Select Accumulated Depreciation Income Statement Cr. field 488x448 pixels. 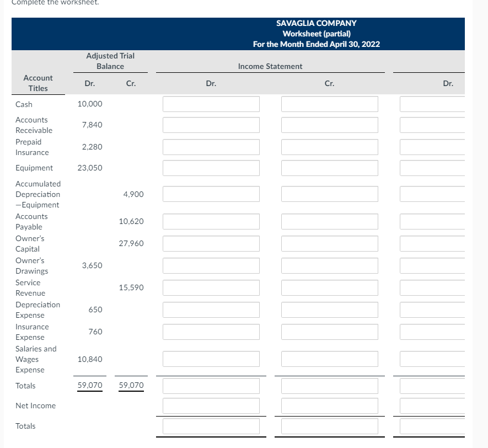(x=330, y=194)
